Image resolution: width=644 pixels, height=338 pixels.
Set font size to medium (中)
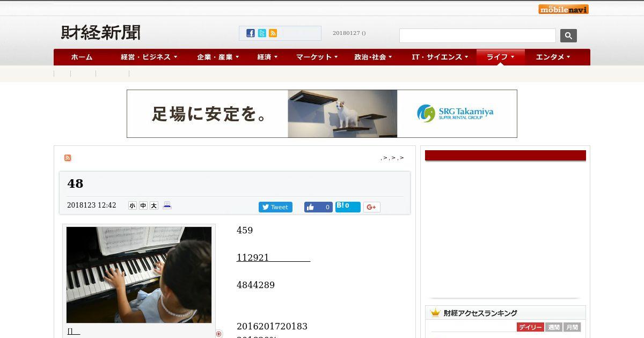click(x=143, y=205)
